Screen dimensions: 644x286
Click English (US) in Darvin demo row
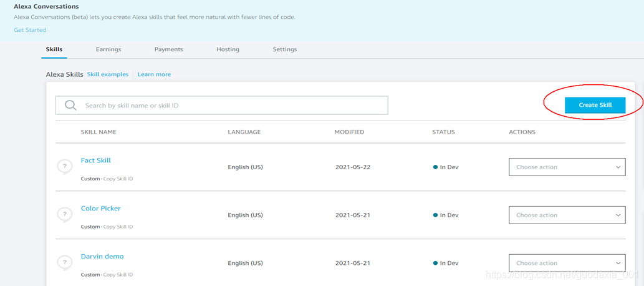[245, 263]
